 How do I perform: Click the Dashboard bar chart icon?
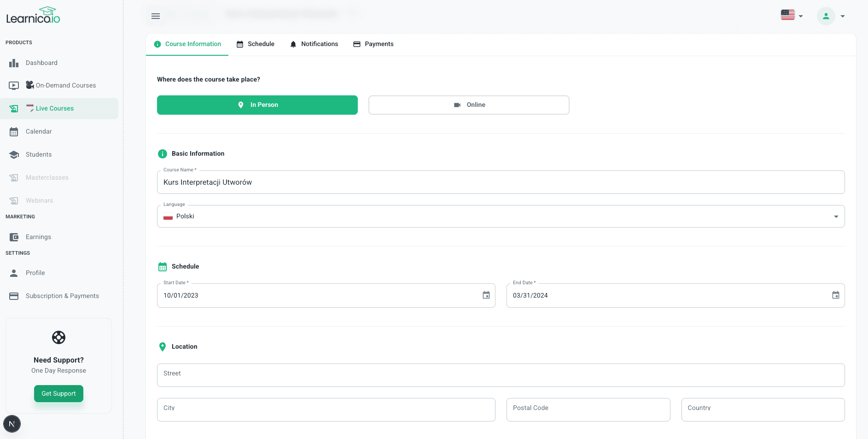click(14, 63)
